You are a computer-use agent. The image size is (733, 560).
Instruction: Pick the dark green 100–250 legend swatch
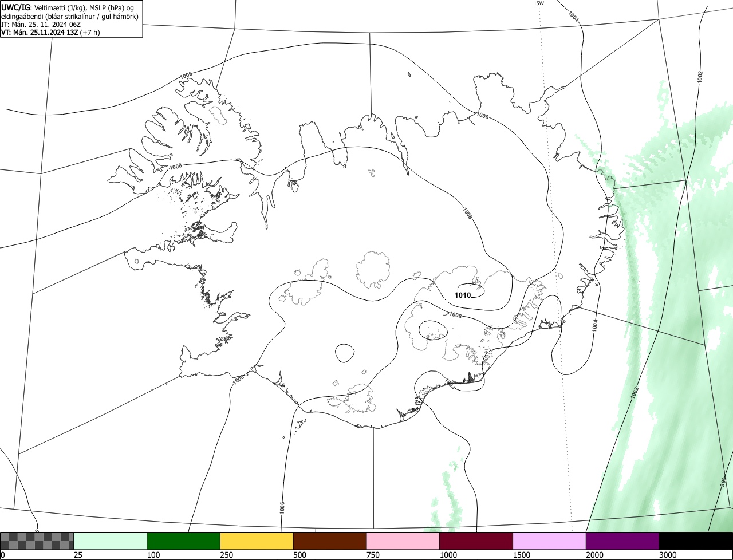point(184,541)
